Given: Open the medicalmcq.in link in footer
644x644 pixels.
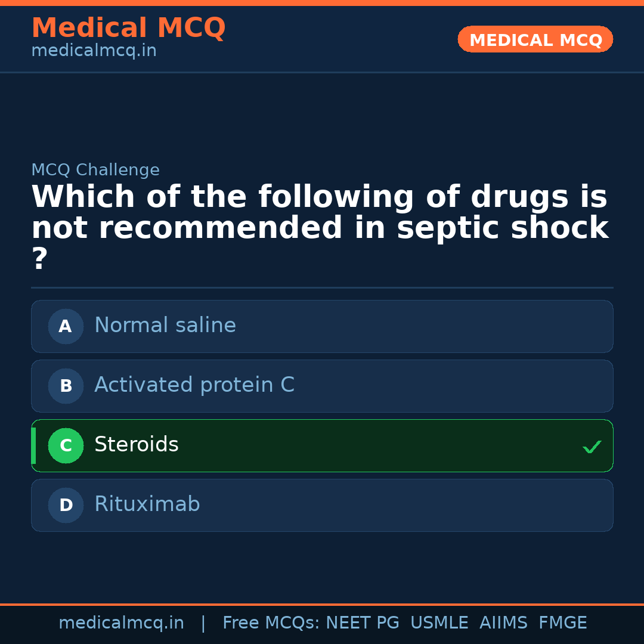Looking at the screenshot, I should click(x=121, y=623).
